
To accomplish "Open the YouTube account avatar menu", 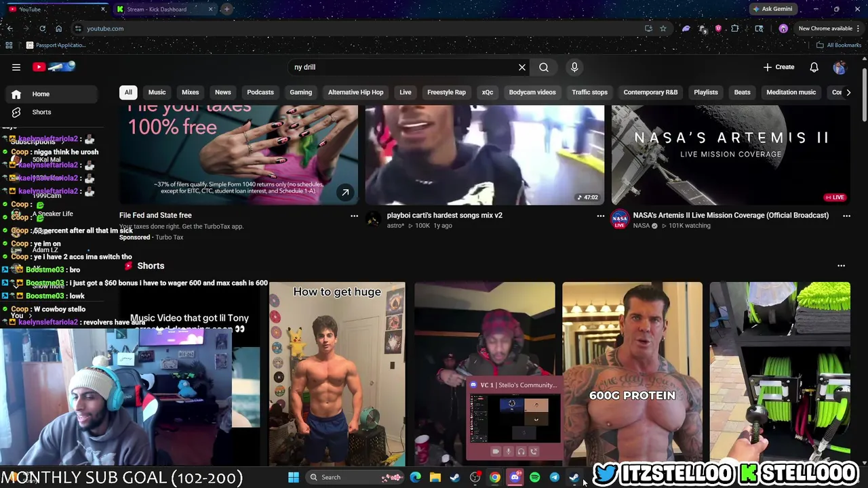I will point(840,67).
